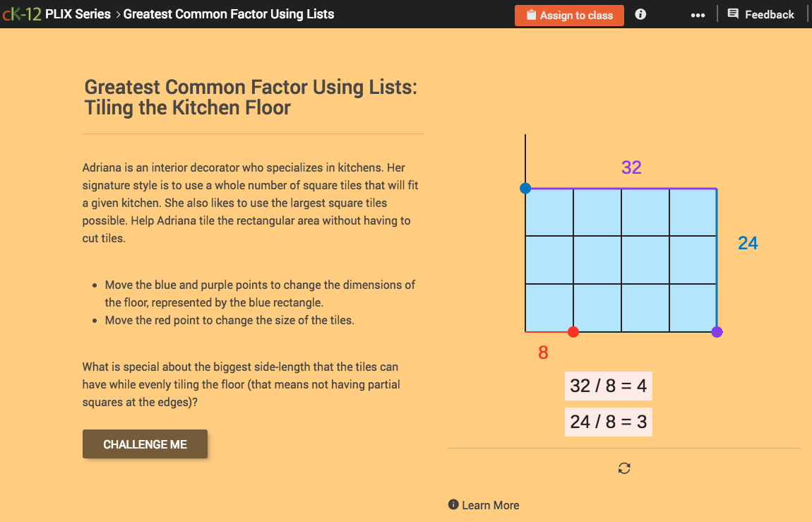The width and height of the screenshot is (812, 522).
Task: Click the Greatest Common Factor Using Lists breadcrumb
Action: (227, 13)
